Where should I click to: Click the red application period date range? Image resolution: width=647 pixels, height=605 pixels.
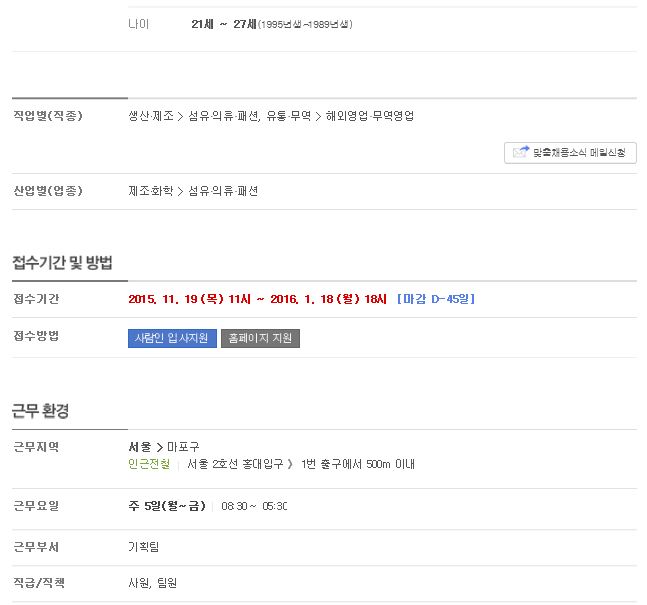[257, 299]
